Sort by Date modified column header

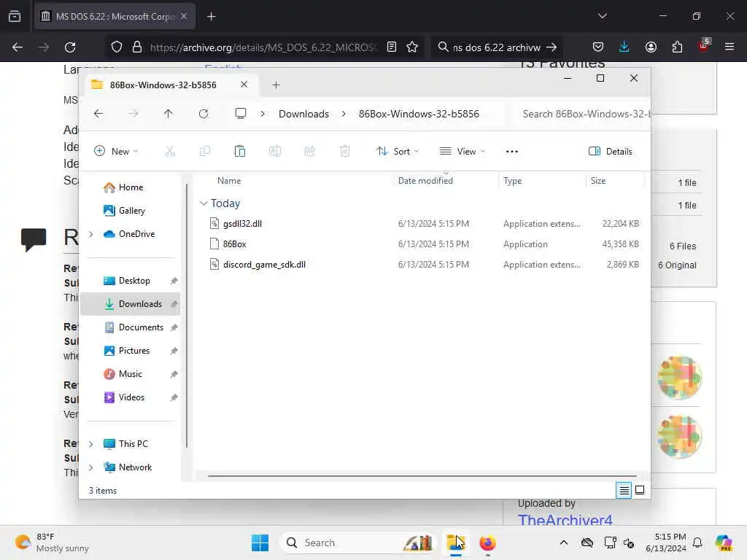click(x=425, y=181)
